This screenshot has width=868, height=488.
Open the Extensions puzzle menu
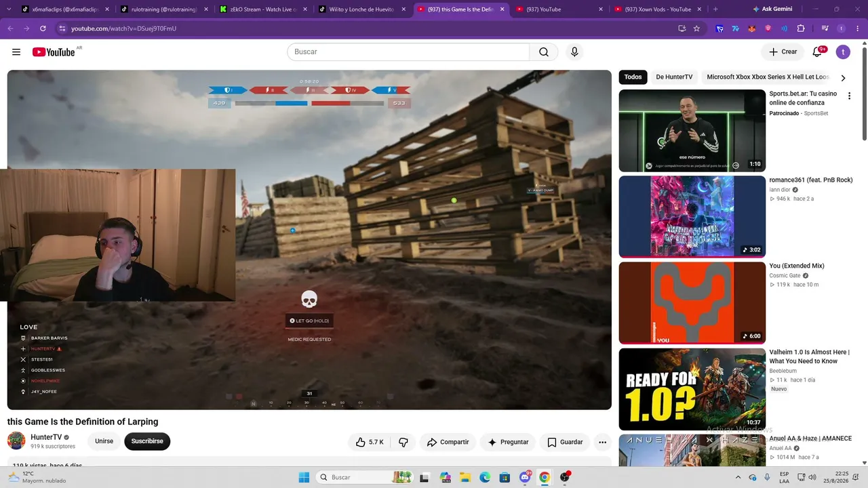click(x=801, y=28)
